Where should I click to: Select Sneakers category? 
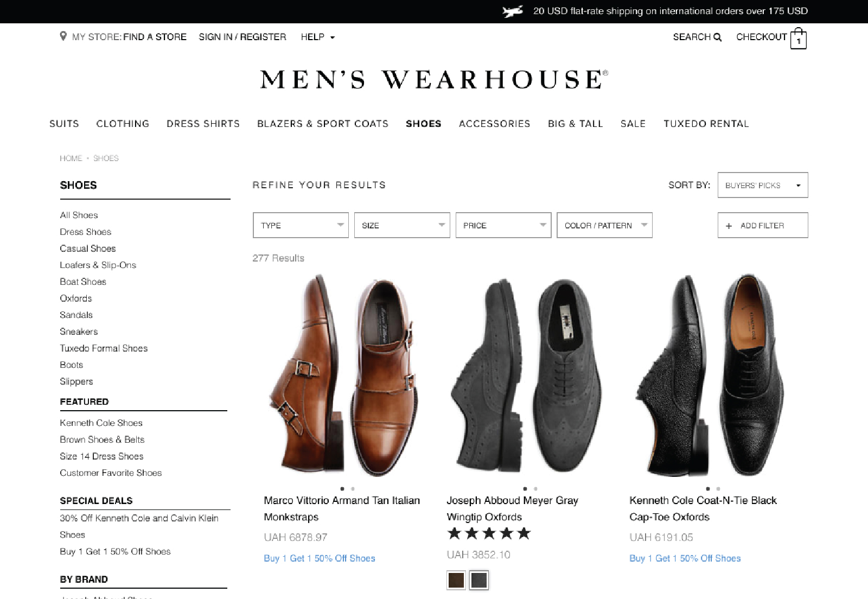click(x=79, y=332)
